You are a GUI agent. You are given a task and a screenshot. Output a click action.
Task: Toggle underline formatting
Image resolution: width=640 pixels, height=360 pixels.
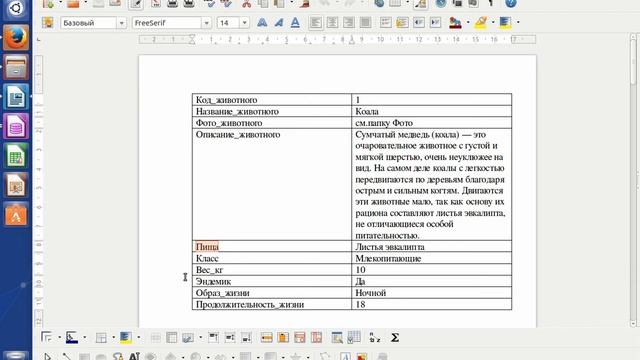click(295, 22)
